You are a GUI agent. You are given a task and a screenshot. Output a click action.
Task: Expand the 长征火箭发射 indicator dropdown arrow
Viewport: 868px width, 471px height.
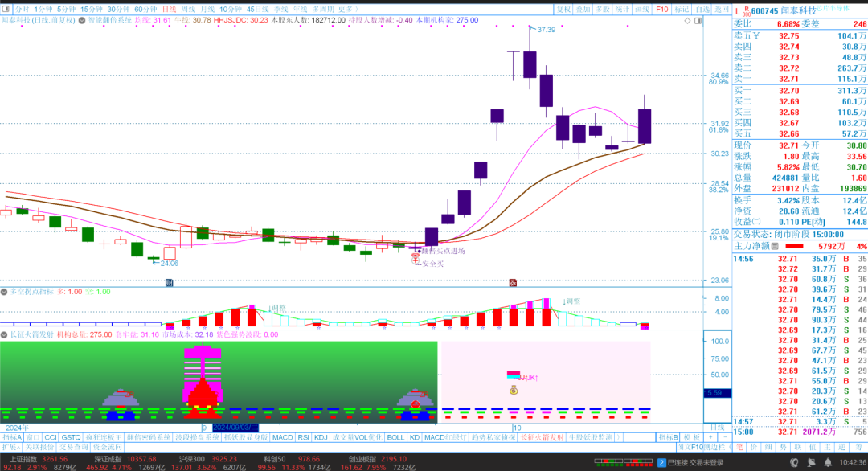[x=4, y=335]
